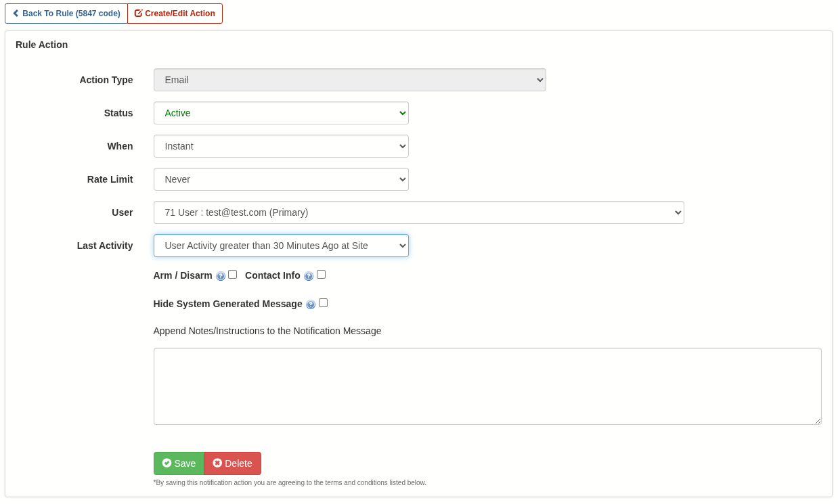838x504 pixels.
Task: Enable the Arm / Disarm checkbox
Action: click(232, 274)
